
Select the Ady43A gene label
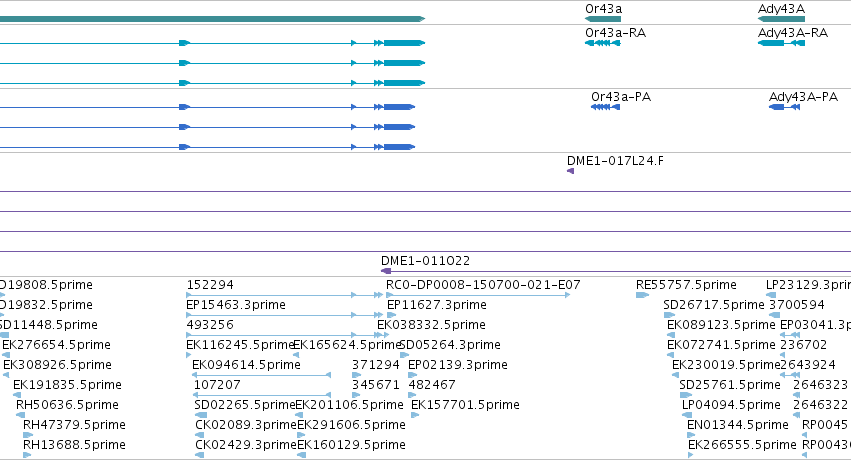coord(781,9)
